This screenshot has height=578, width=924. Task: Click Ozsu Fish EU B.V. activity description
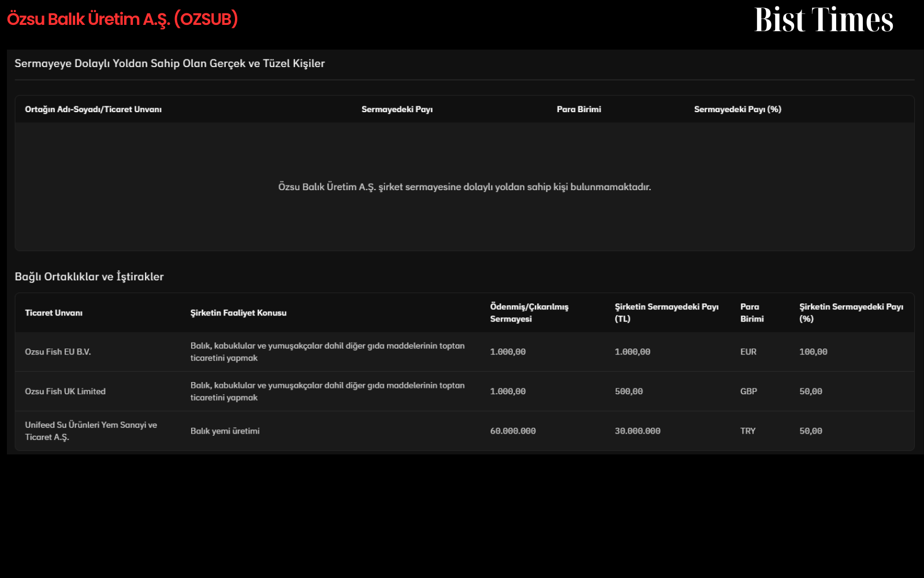[327, 352]
